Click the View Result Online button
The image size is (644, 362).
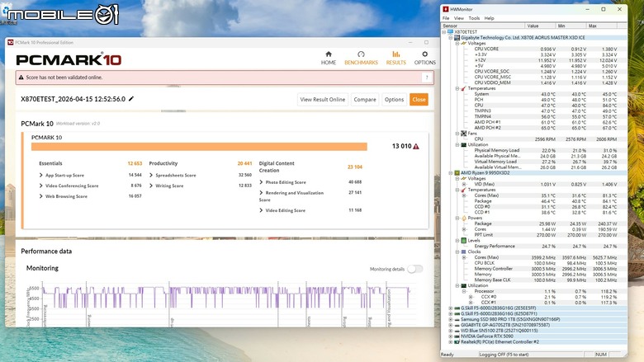322,99
